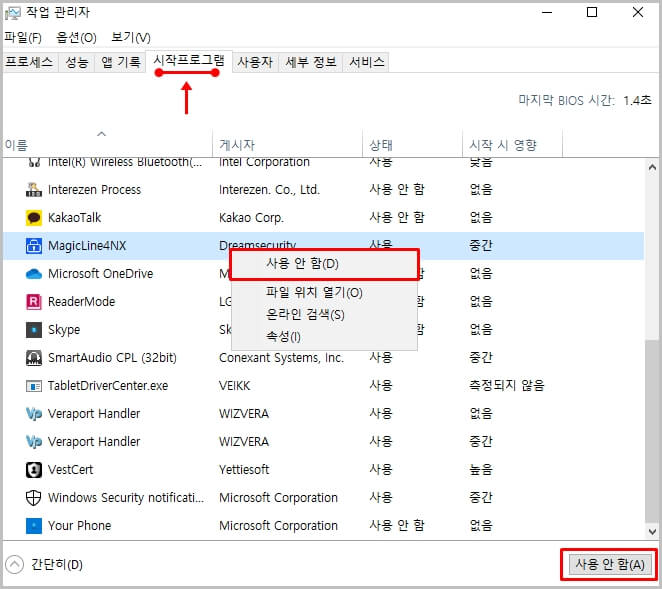
Task: Click the TabletDriverCenter.exe icon
Action: pos(34,386)
